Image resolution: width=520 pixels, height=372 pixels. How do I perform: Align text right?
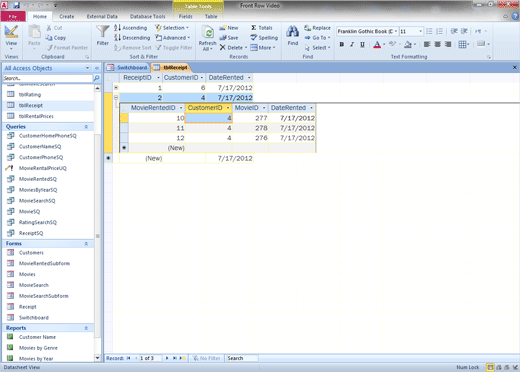pos(448,44)
